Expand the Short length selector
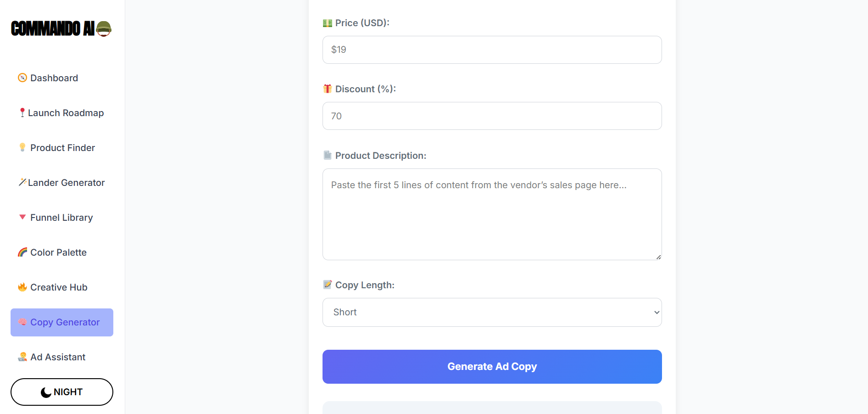The image size is (868, 414). [492, 312]
